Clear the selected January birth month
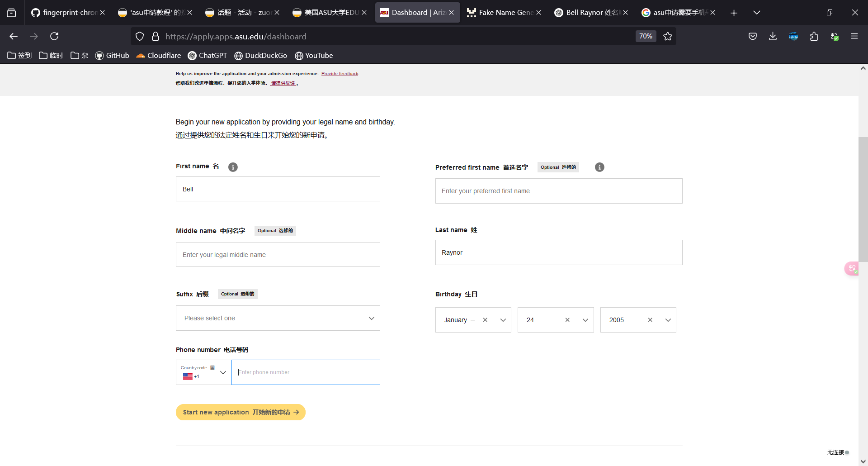Image resolution: width=868 pixels, height=466 pixels. (x=485, y=320)
